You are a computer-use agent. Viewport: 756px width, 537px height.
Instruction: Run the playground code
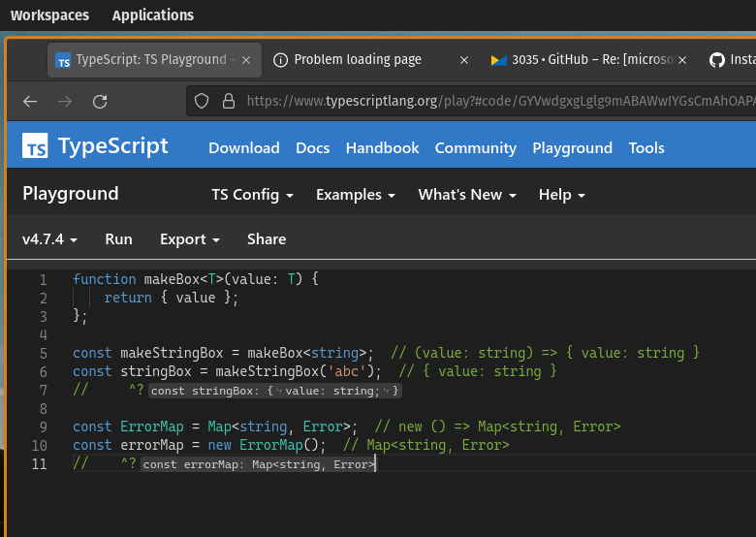point(118,239)
